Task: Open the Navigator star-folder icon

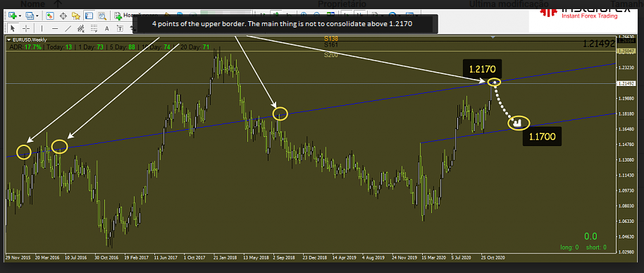Action: click(76, 16)
